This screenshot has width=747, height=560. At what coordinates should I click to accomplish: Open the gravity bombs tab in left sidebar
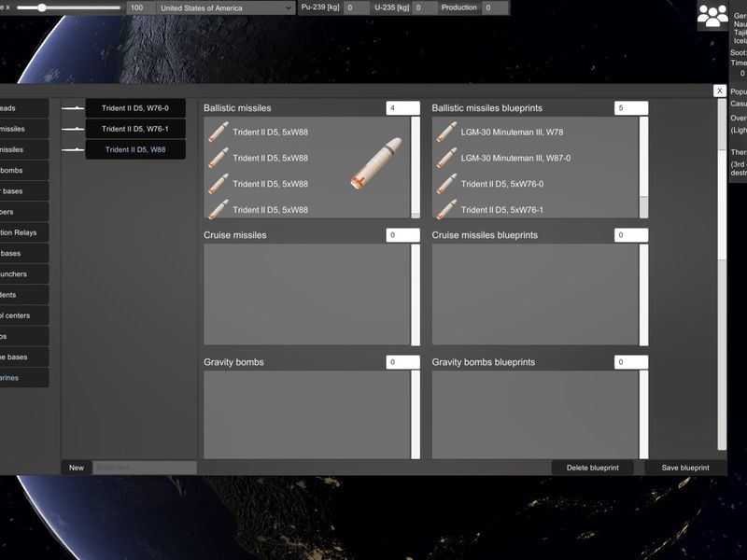point(24,171)
